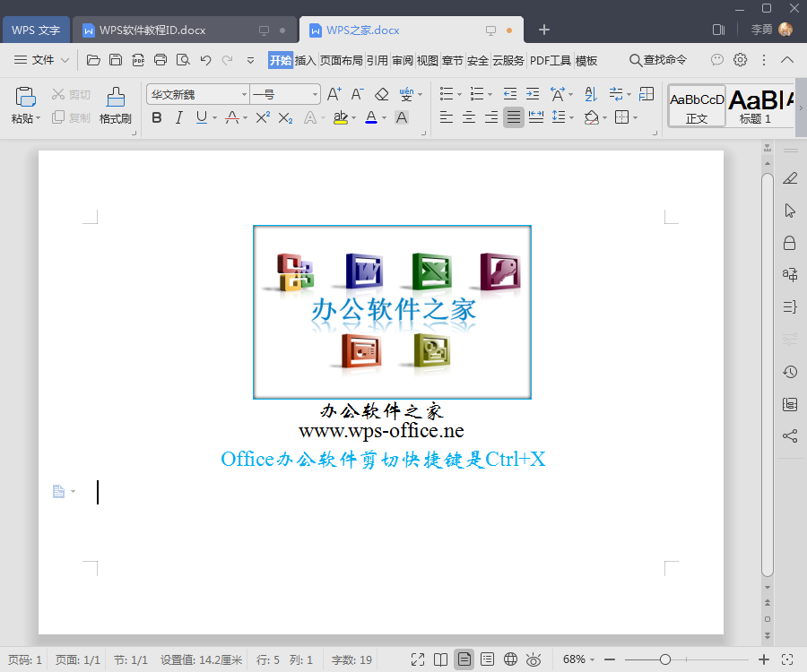This screenshot has height=672, width=807.
Task: Open a file with the folder icon
Action: (93, 60)
